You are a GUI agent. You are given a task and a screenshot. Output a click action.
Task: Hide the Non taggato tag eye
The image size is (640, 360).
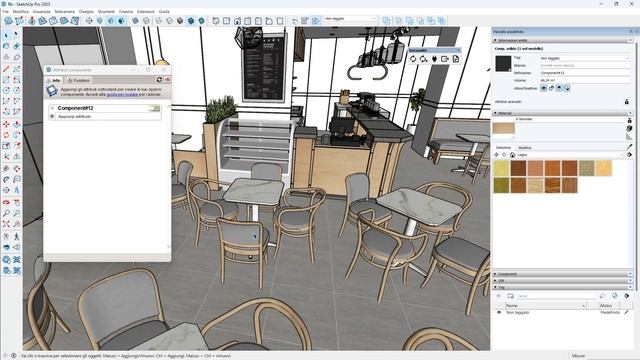[499, 312]
